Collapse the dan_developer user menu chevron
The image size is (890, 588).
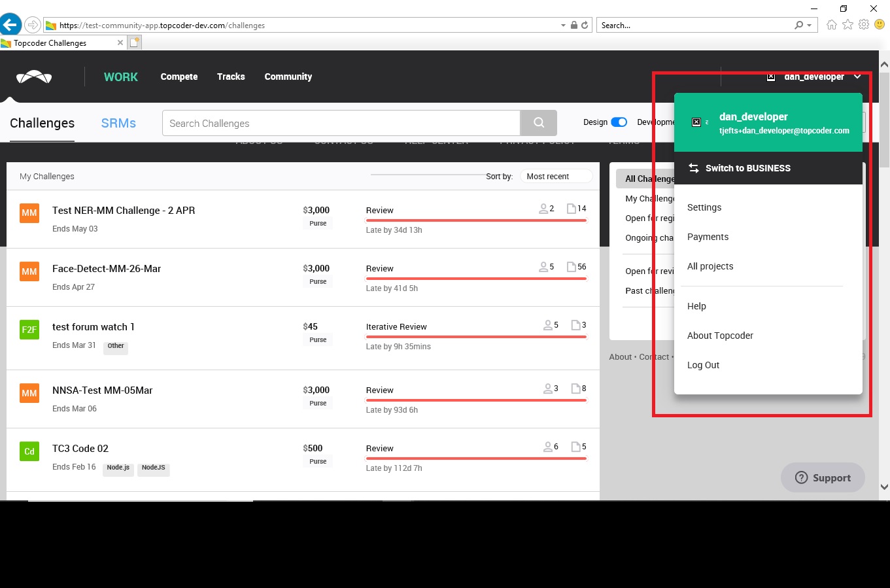857,77
